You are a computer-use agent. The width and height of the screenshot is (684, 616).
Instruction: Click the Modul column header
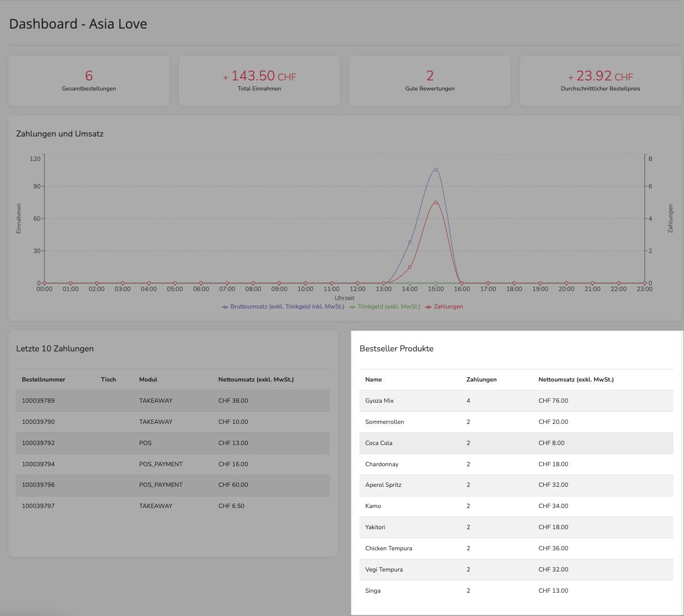click(x=148, y=379)
